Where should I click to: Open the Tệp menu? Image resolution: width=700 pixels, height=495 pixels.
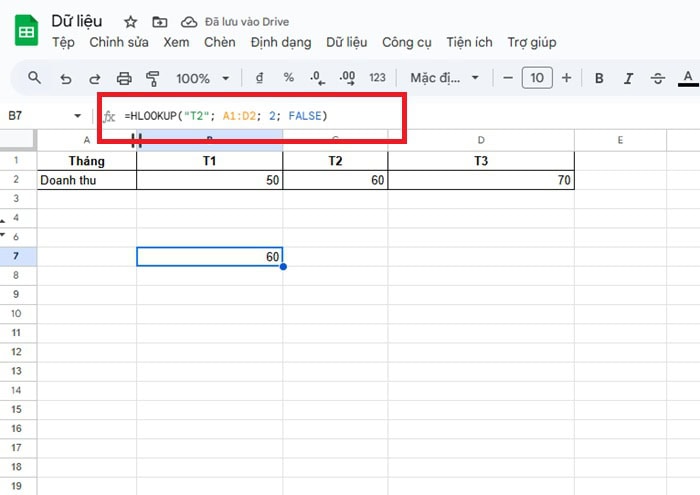point(63,42)
